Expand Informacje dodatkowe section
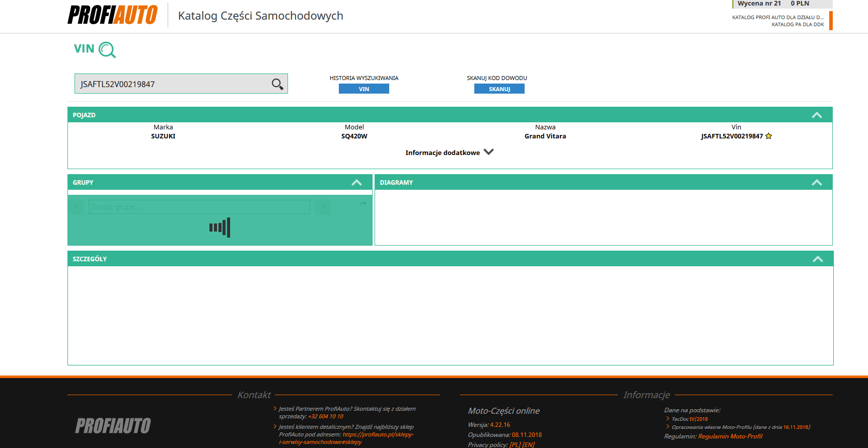Screen dimensions: 868x448 tap(449, 153)
